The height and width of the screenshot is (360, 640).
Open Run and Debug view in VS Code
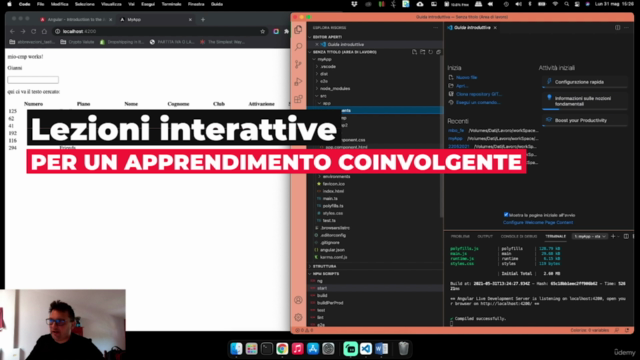pyautogui.click(x=298, y=82)
